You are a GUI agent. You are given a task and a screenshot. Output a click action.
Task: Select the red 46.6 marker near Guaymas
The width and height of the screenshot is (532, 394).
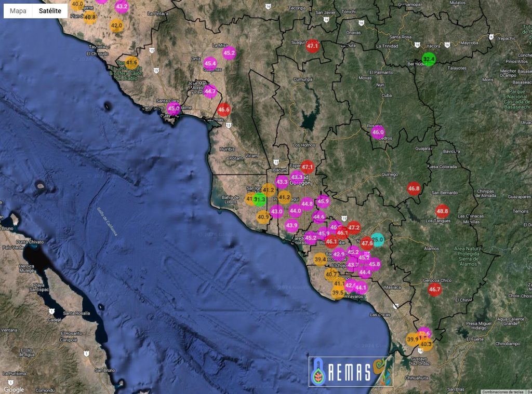click(223, 110)
